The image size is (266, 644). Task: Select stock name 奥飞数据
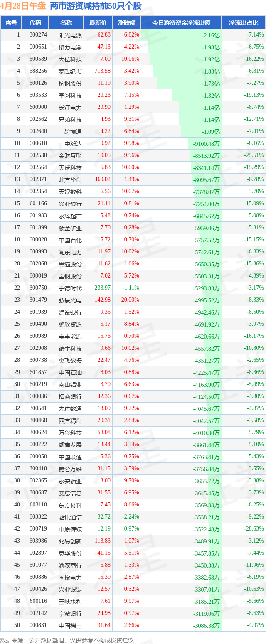(70, 360)
